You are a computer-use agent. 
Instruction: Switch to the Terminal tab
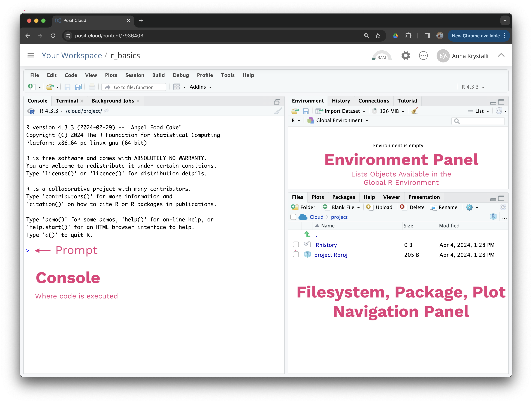point(67,101)
